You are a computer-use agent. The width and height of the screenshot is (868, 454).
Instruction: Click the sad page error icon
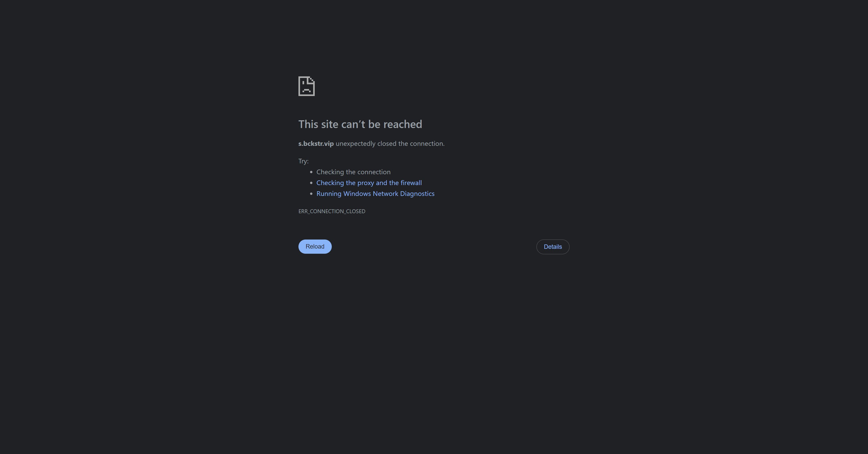(306, 86)
